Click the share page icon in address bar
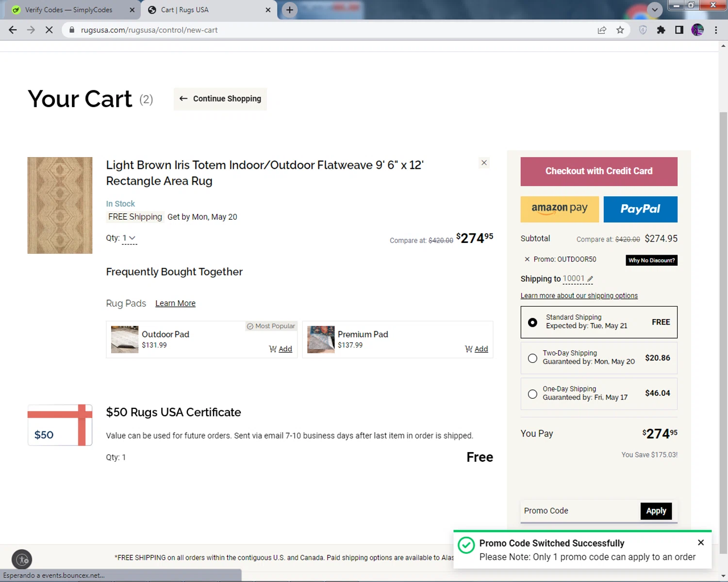Viewport: 728px width, 582px height. 602,30
